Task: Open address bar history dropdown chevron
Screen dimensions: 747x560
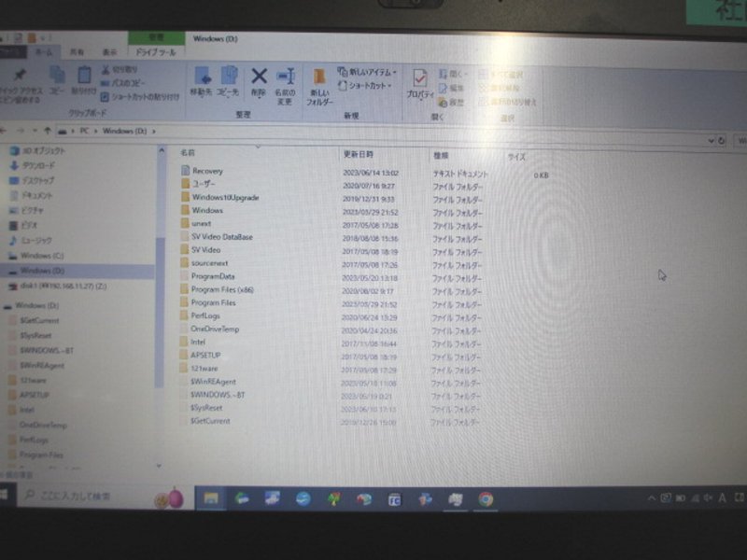Action: point(711,141)
